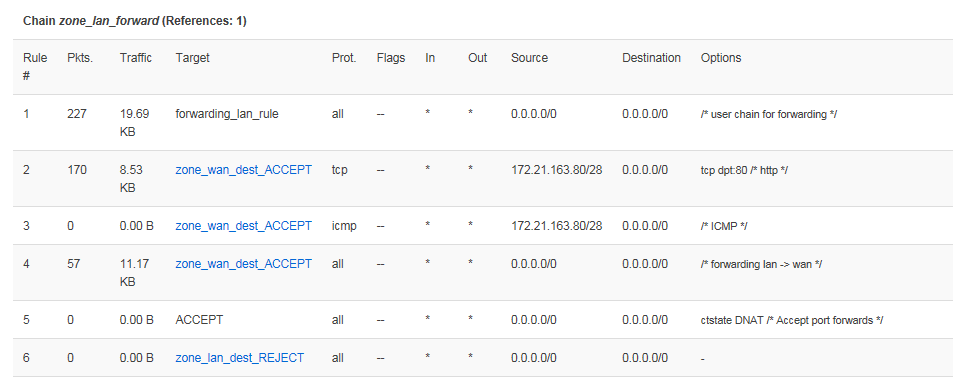The height and width of the screenshot is (384, 962).
Task: Select source 172.21.163.80/28 in rule 2
Action: [x=556, y=169]
